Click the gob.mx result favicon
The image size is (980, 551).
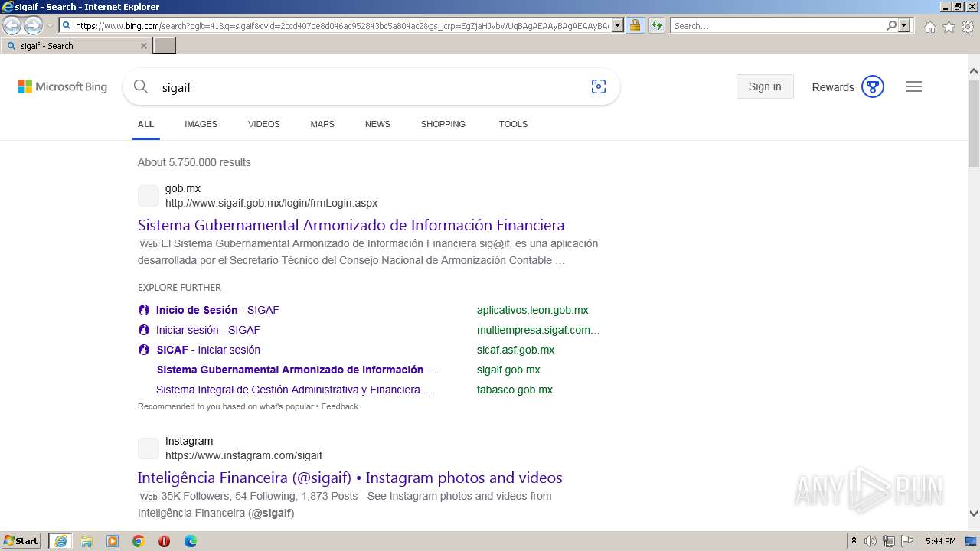(x=149, y=196)
